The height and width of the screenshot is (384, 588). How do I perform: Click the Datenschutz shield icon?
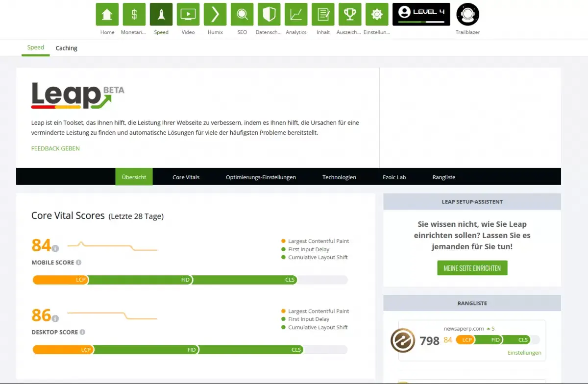point(269,15)
